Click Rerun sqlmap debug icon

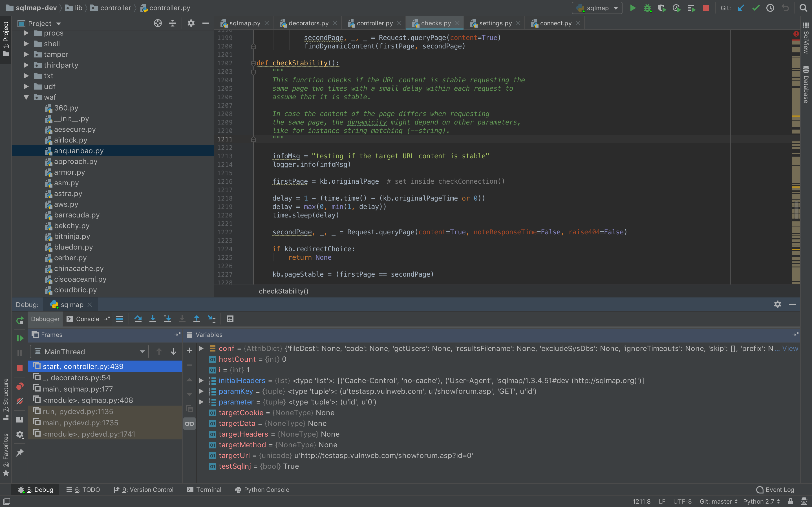pos(20,320)
